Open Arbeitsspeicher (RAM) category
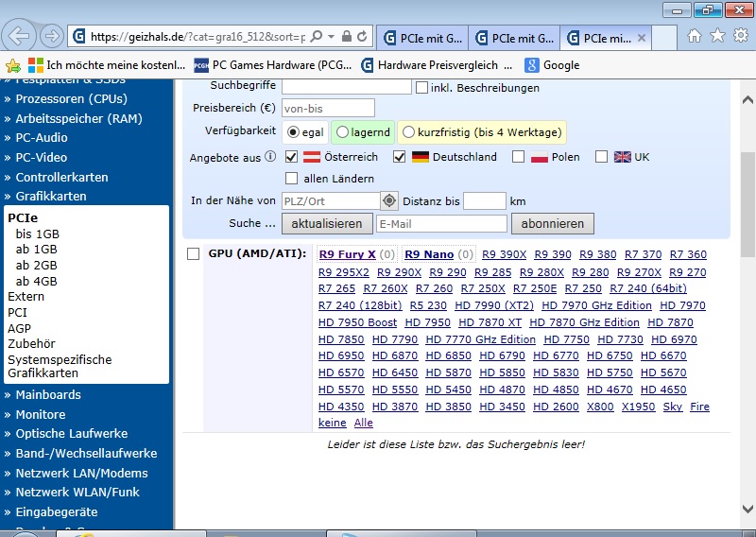756x537 pixels. [78, 119]
